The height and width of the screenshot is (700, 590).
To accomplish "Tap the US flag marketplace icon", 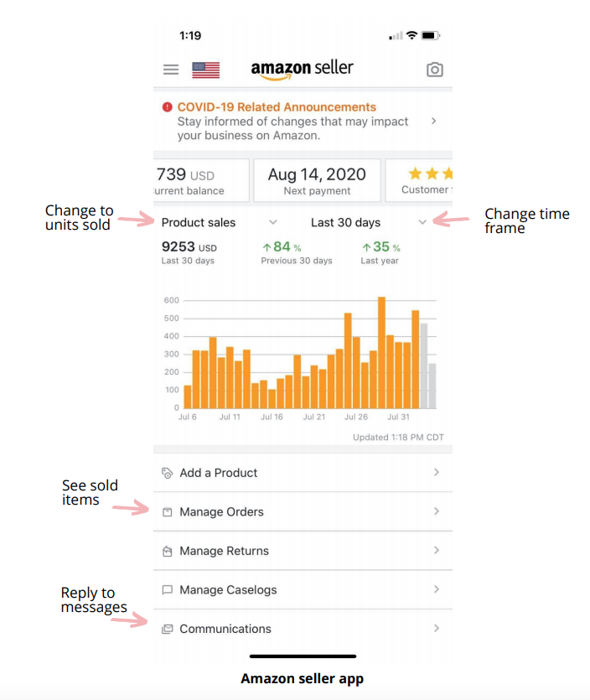I will click(205, 70).
